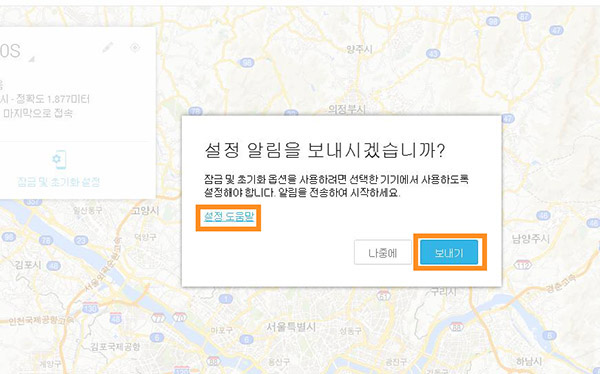This screenshot has width=600, height=374.
Task: Click the 마지막으로 접속 text in device card
Action: click(38, 113)
